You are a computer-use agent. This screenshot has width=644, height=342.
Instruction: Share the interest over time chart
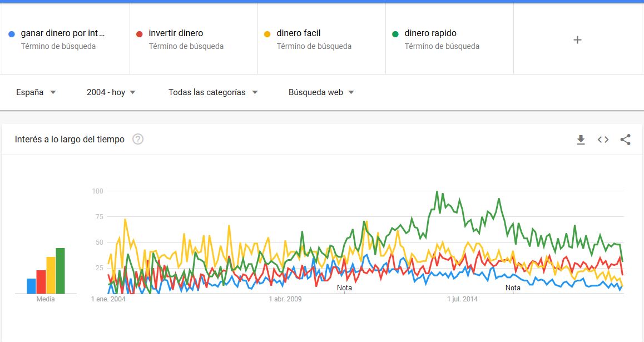tap(625, 140)
